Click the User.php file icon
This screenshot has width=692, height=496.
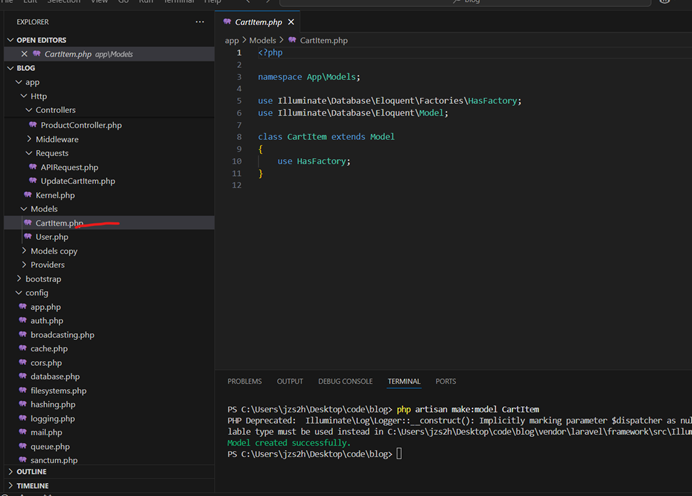(x=28, y=237)
